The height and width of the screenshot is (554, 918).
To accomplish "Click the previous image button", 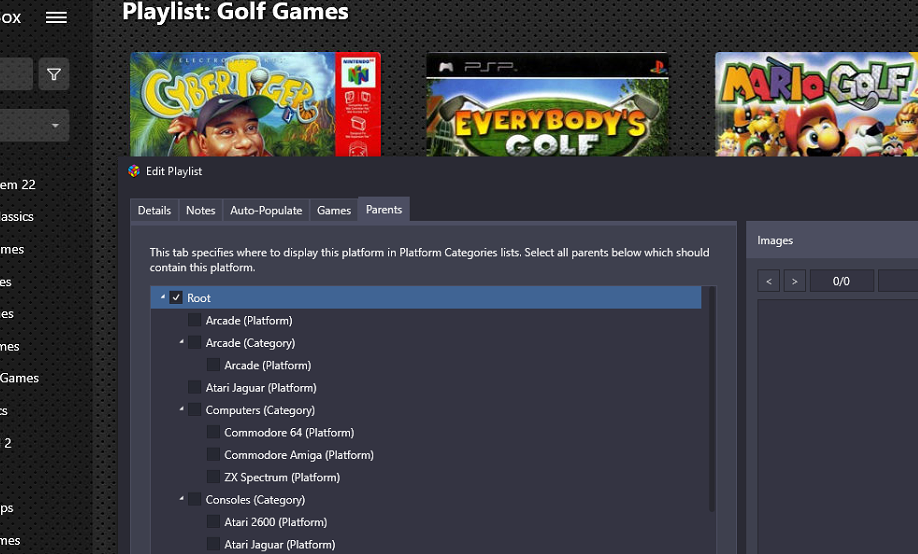I will coord(769,281).
